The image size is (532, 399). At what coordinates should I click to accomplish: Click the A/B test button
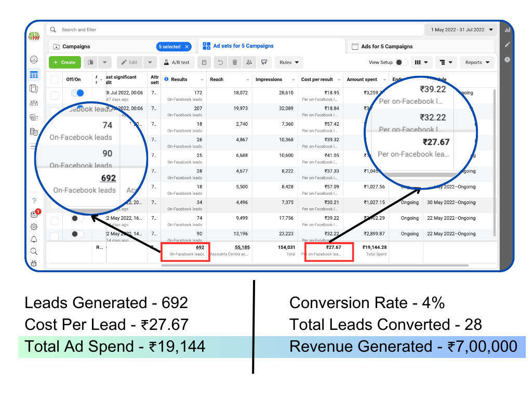(177, 62)
